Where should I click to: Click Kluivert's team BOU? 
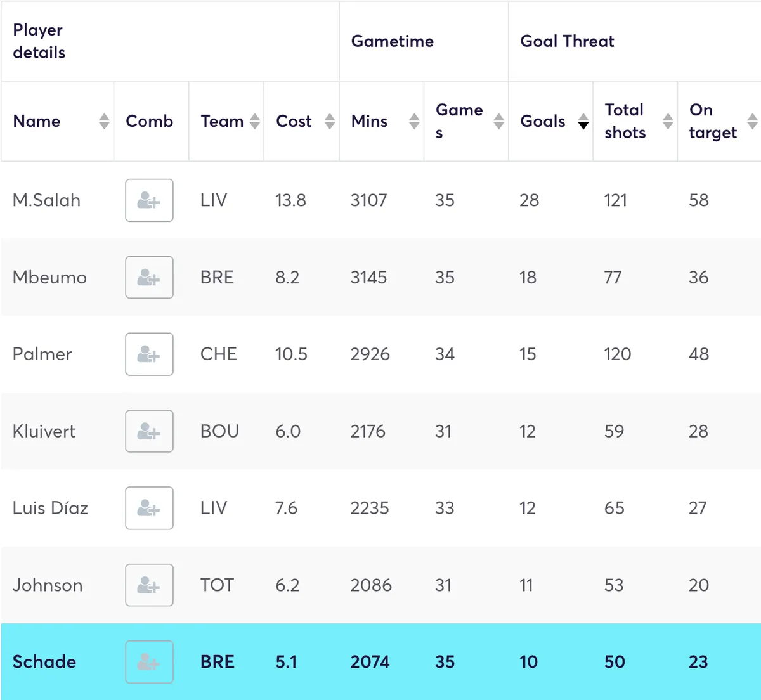pos(220,431)
